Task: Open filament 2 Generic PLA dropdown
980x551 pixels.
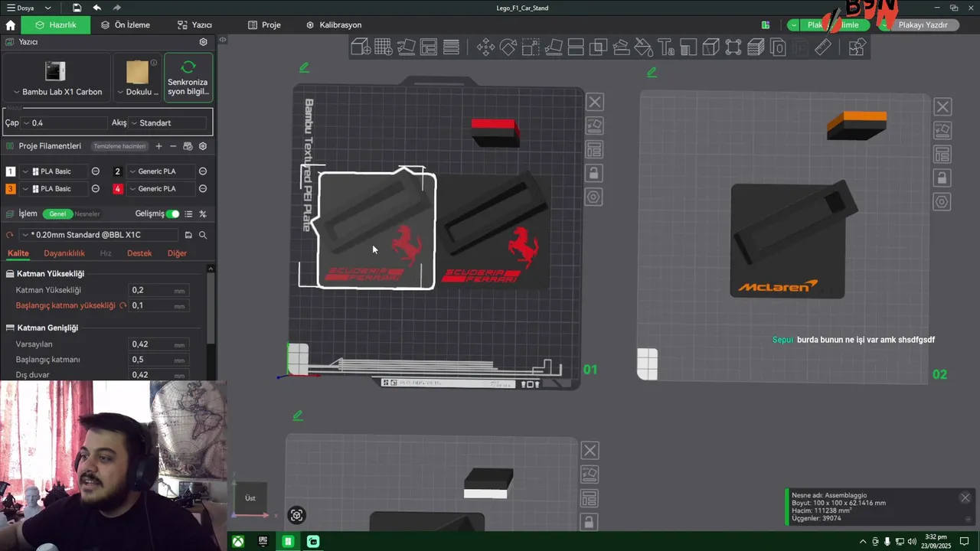Action: click(x=161, y=171)
